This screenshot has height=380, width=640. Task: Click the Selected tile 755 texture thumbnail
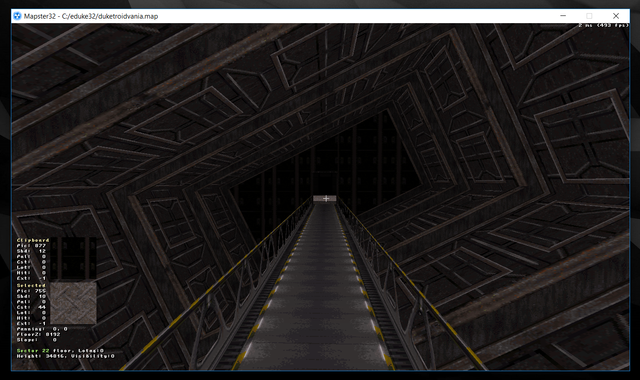point(73,303)
